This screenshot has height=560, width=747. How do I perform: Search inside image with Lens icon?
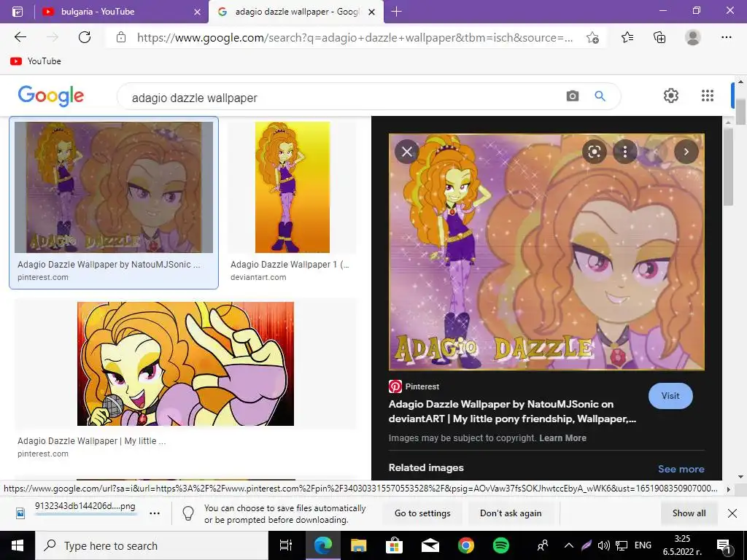point(594,152)
